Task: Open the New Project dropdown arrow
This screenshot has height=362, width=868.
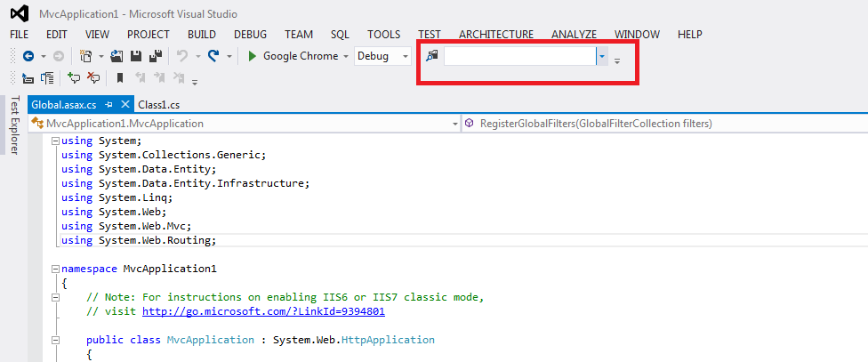Action: (x=101, y=56)
